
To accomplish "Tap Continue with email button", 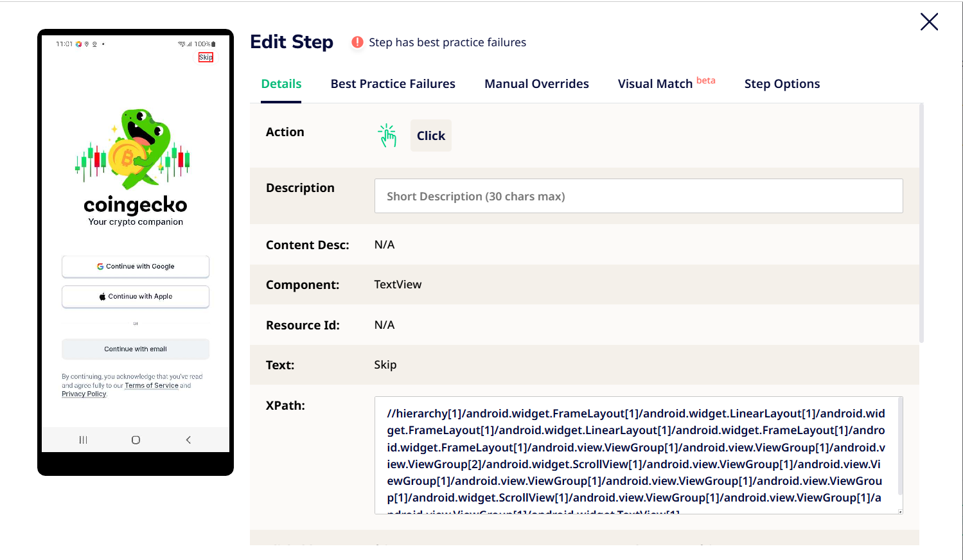I will 136,349.
